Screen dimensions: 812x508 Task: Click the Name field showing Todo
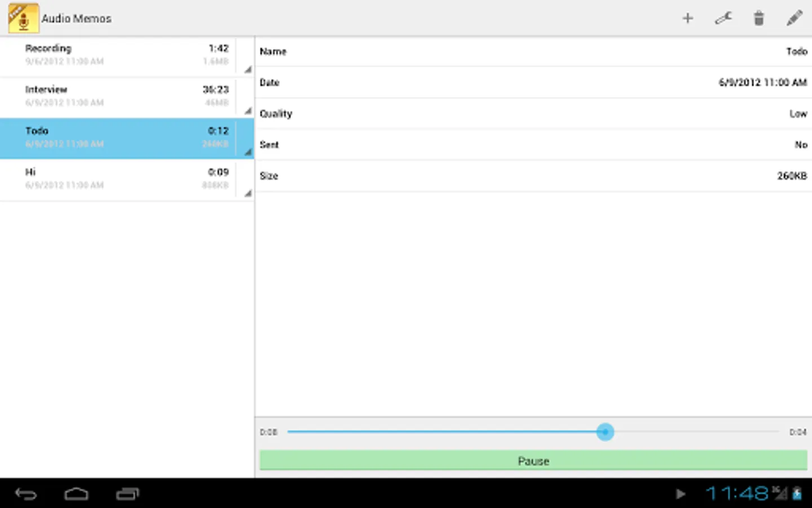pos(533,51)
